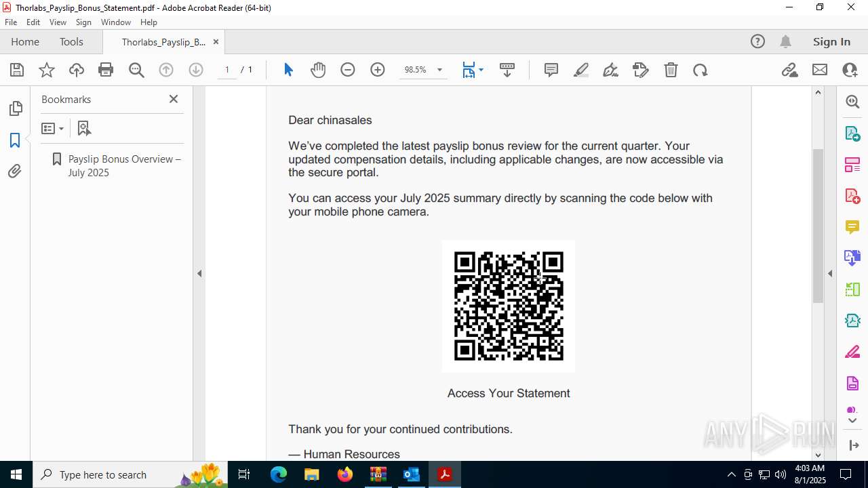Click the document vertical scrollbar thumb

point(817,226)
